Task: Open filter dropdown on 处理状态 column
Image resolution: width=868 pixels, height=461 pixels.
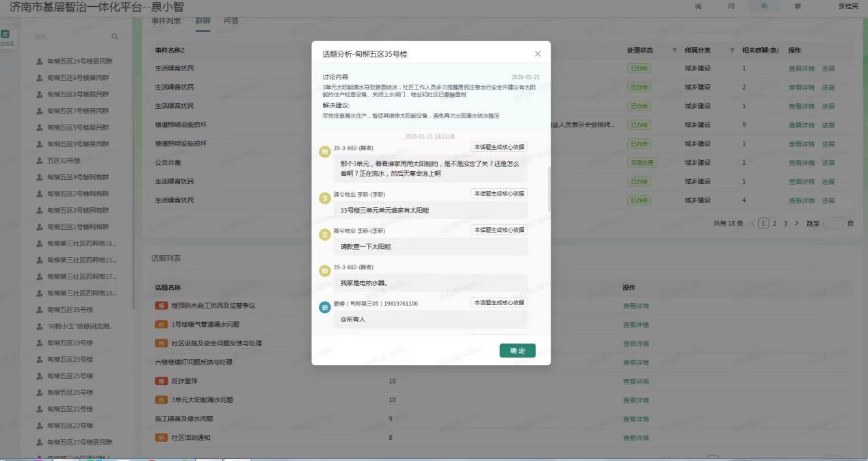Action: click(x=675, y=51)
